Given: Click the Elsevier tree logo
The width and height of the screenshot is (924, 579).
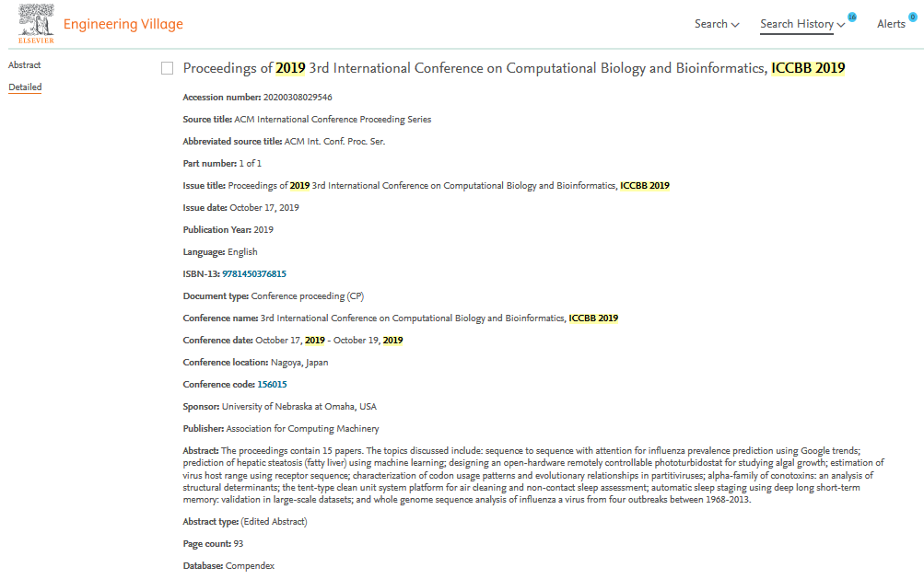Looking at the screenshot, I should click(x=36, y=24).
